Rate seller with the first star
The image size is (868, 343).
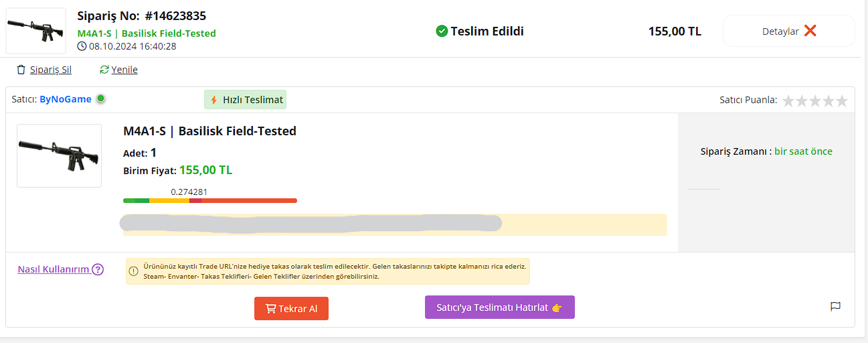[789, 101]
